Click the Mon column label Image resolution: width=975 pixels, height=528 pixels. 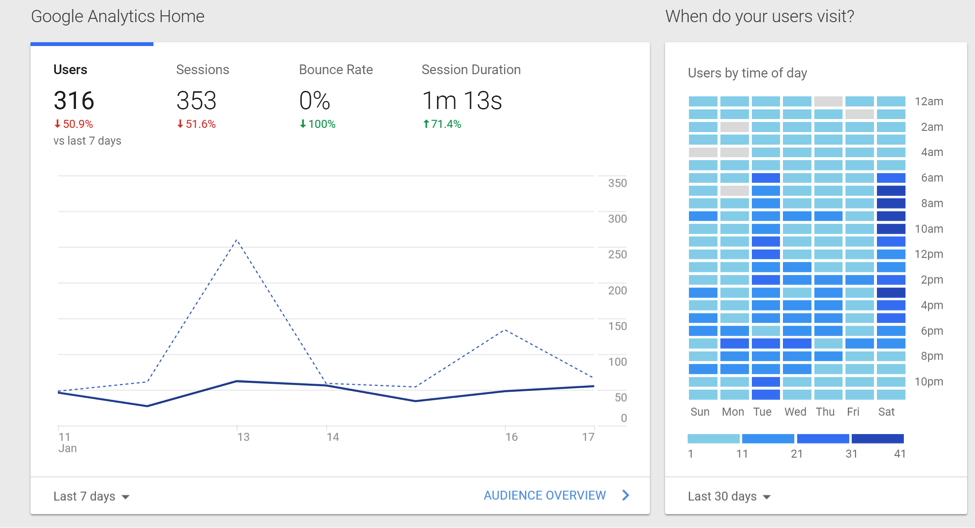(732, 412)
